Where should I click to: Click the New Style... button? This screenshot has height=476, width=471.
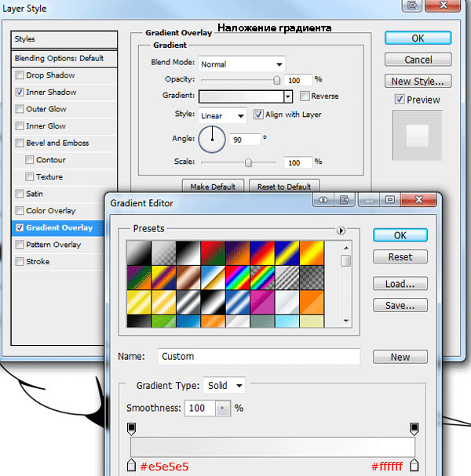click(x=418, y=81)
